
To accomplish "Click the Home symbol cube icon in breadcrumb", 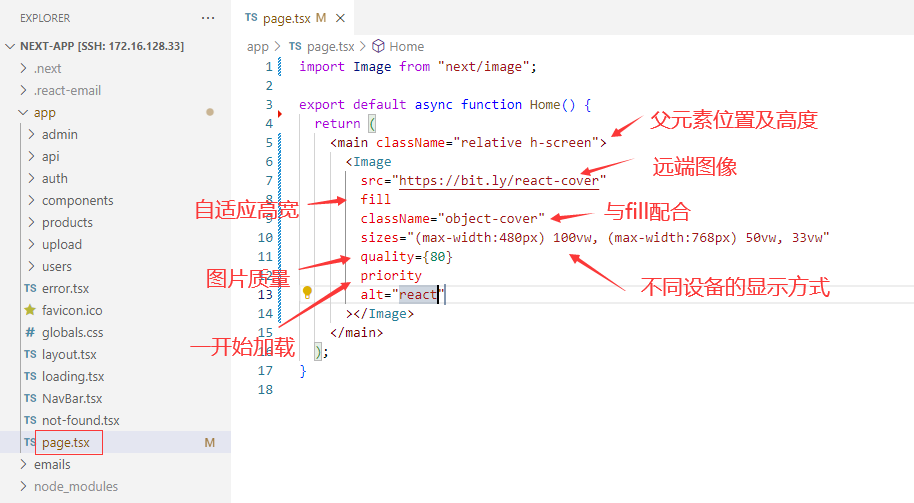I will tap(378, 45).
